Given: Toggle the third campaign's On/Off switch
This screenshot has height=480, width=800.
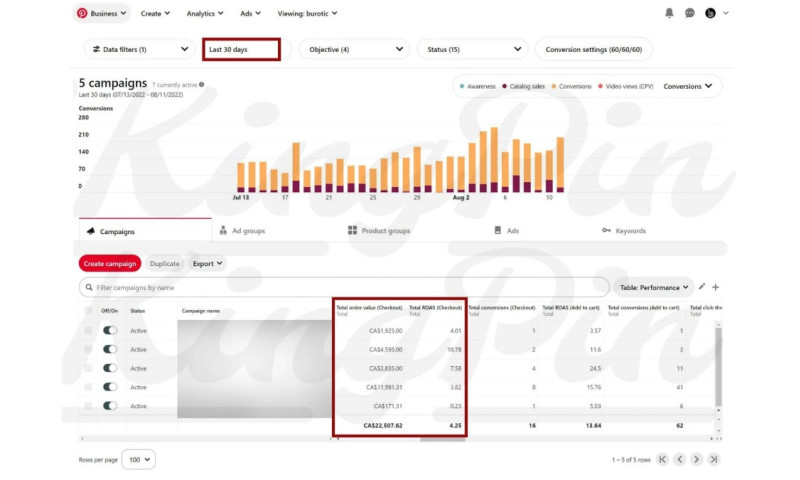Looking at the screenshot, I should tap(110, 368).
